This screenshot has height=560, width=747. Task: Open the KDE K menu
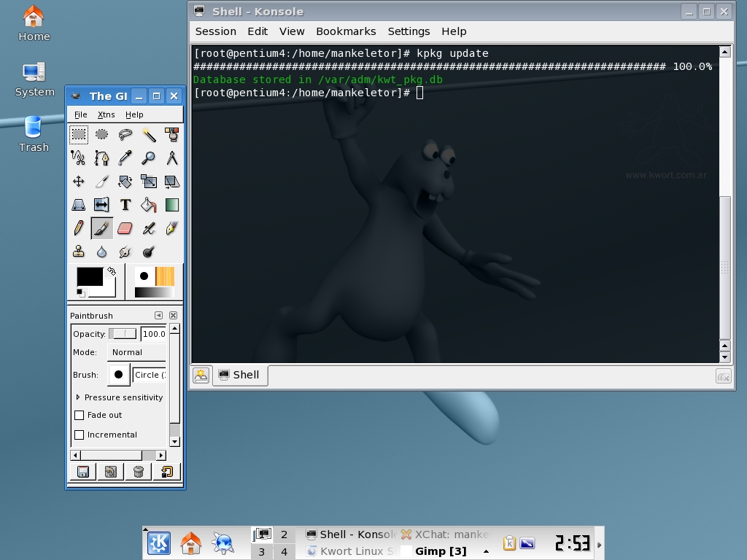click(158, 542)
